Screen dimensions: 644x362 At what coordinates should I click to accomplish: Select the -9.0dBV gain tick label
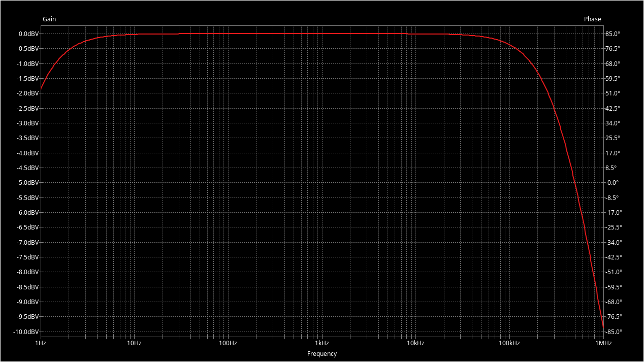tap(27, 302)
